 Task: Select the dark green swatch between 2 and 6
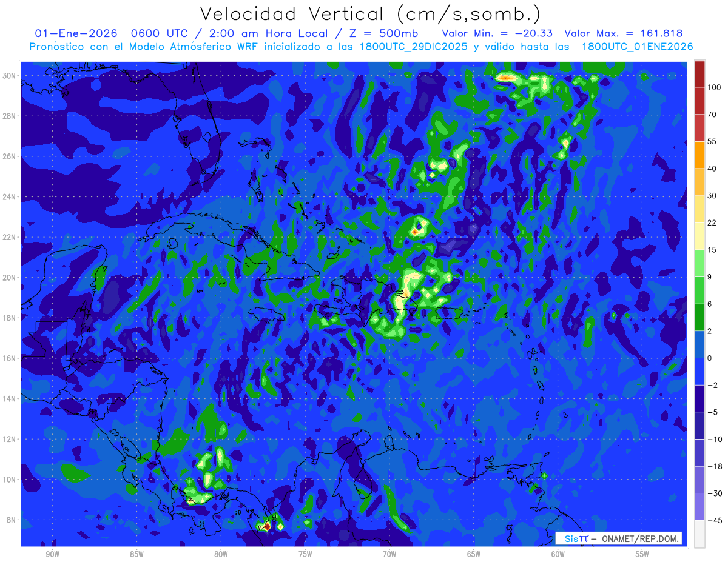pos(699,317)
